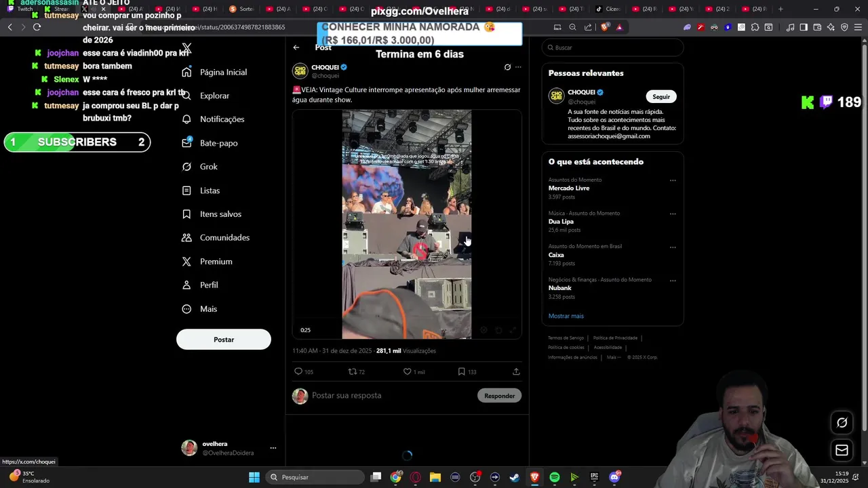
Task: Click the Brave Shields lion icon in address bar
Action: click(x=605, y=27)
